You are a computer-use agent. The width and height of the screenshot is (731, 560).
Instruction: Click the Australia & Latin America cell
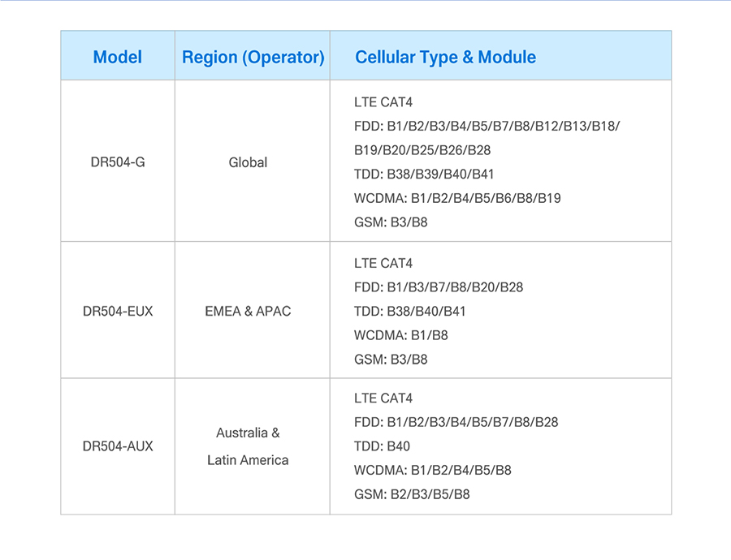click(x=248, y=446)
